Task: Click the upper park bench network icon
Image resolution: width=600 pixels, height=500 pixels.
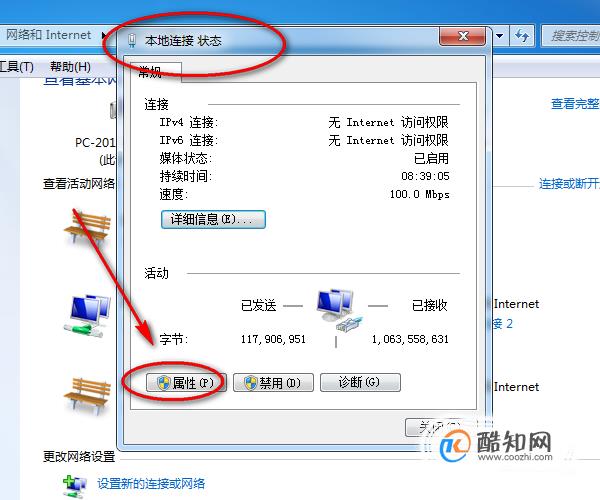Action: (88, 228)
